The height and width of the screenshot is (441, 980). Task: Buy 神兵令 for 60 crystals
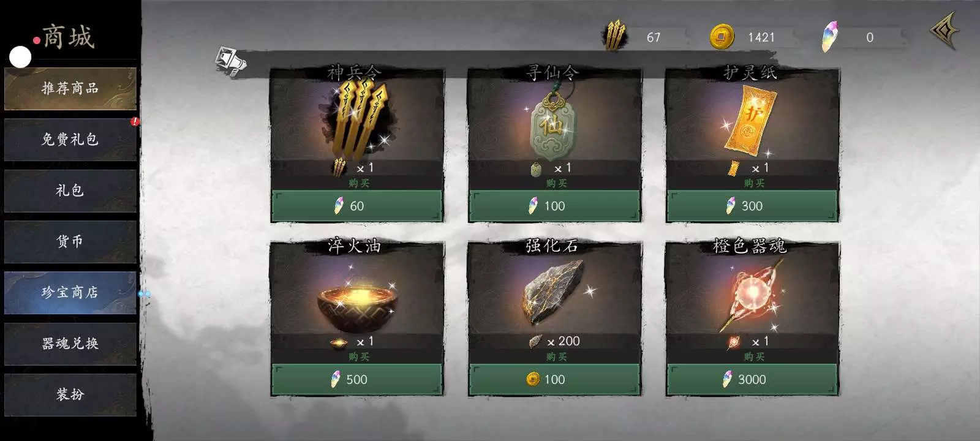click(357, 206)
